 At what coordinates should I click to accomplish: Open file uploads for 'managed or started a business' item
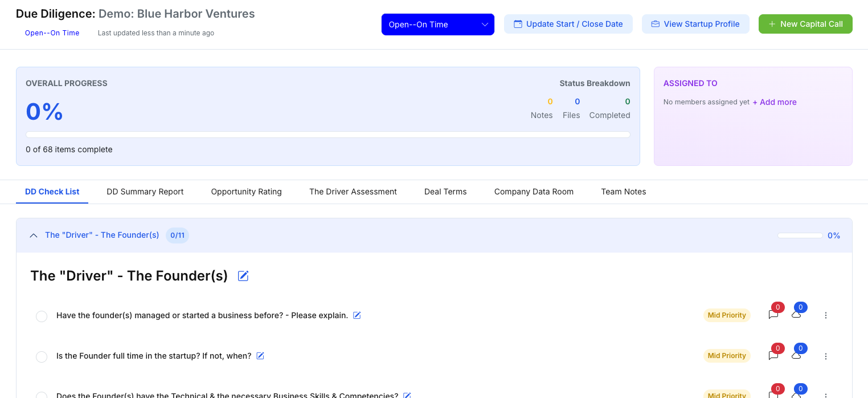point(796,315)
